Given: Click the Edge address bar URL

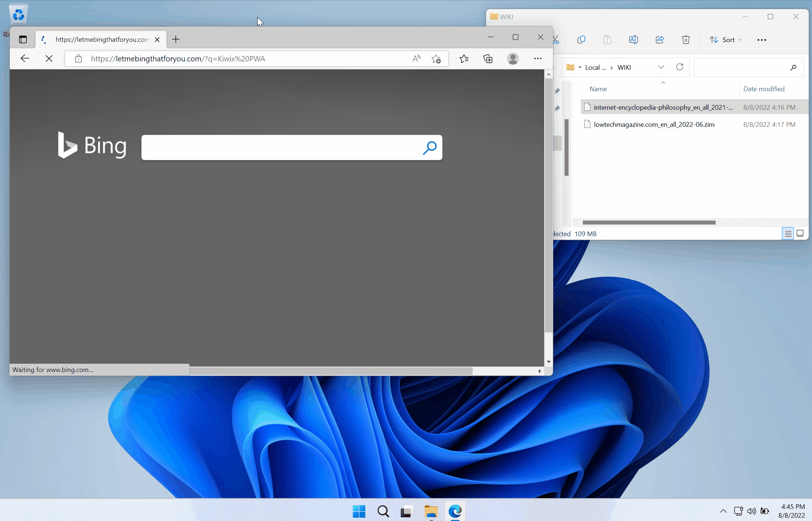Looking at the screenshot, I should click(178, 58).
